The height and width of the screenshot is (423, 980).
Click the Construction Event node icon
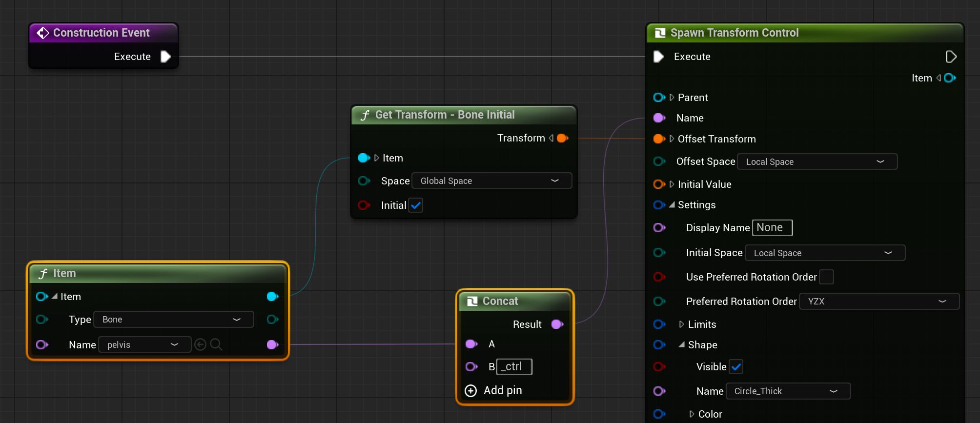click(43, 33)
